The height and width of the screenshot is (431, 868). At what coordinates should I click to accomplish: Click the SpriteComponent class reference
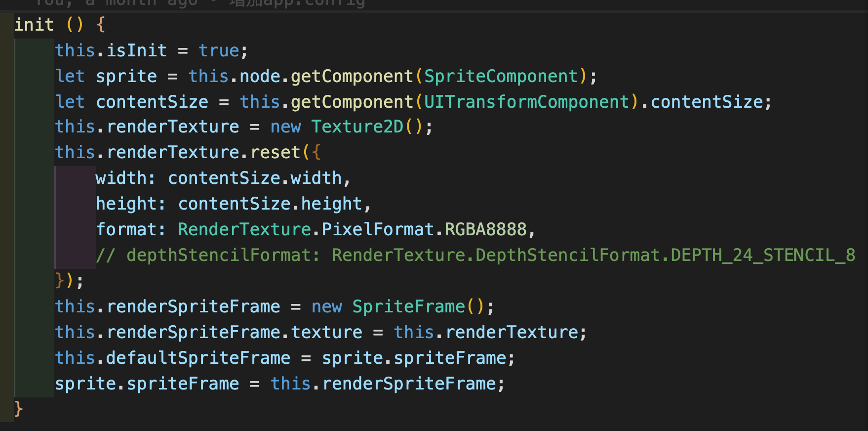coord(501,76)
